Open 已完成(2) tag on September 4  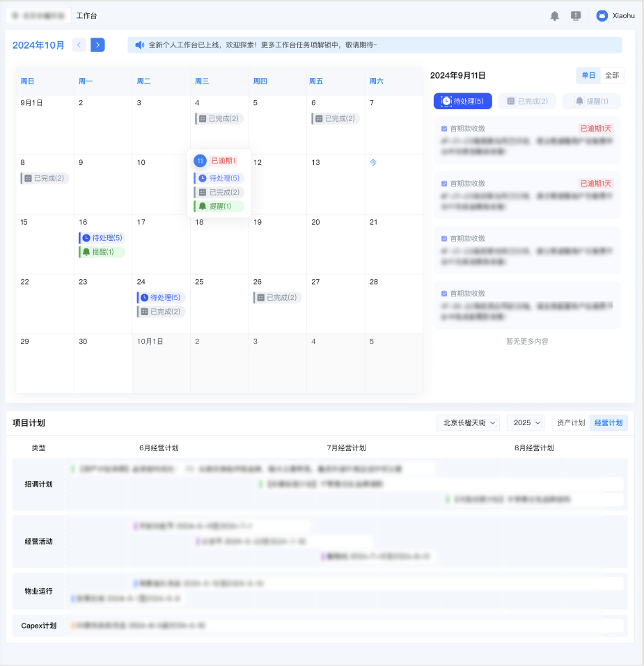[x=219, y=118]
